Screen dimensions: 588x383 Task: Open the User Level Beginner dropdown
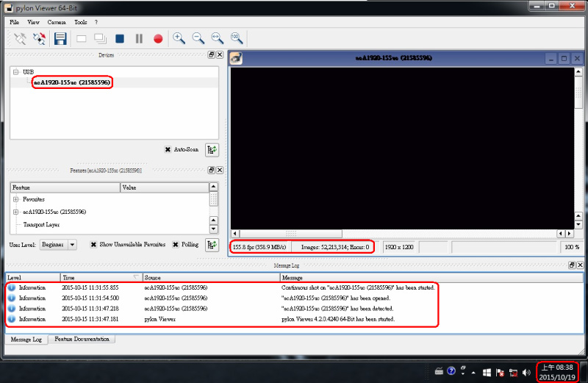coord(58,245)
